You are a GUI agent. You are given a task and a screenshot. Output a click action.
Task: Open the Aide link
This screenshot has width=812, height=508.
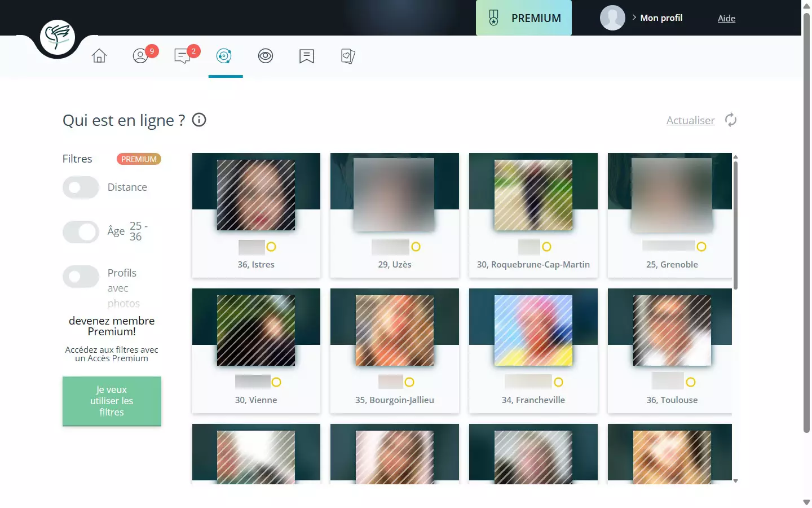726,18
